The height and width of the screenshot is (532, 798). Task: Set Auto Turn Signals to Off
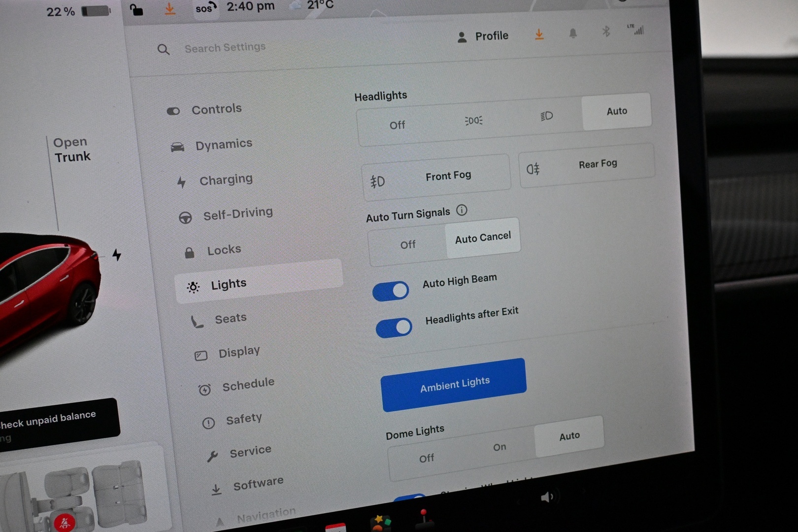(408, 245)
